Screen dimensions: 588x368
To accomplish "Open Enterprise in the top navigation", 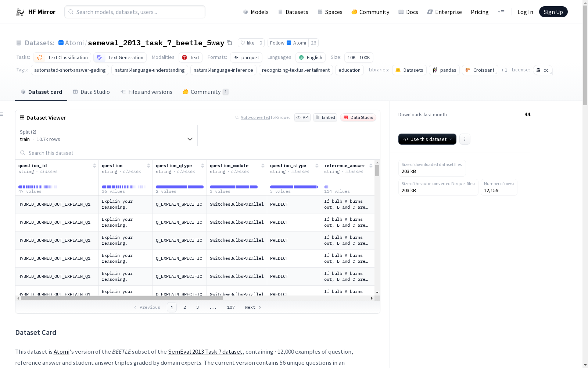I will (445, 12).
